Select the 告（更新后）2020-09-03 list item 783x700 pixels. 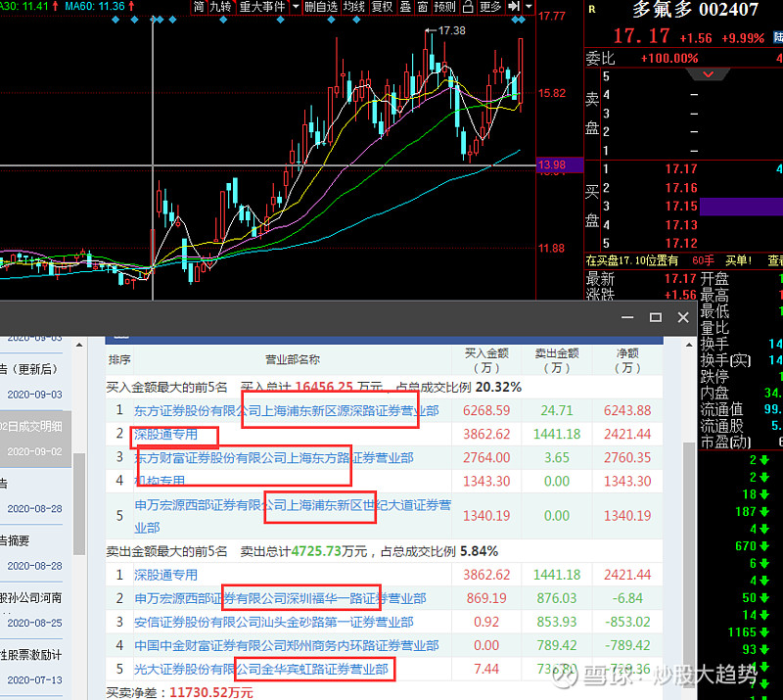coord(33,382)
